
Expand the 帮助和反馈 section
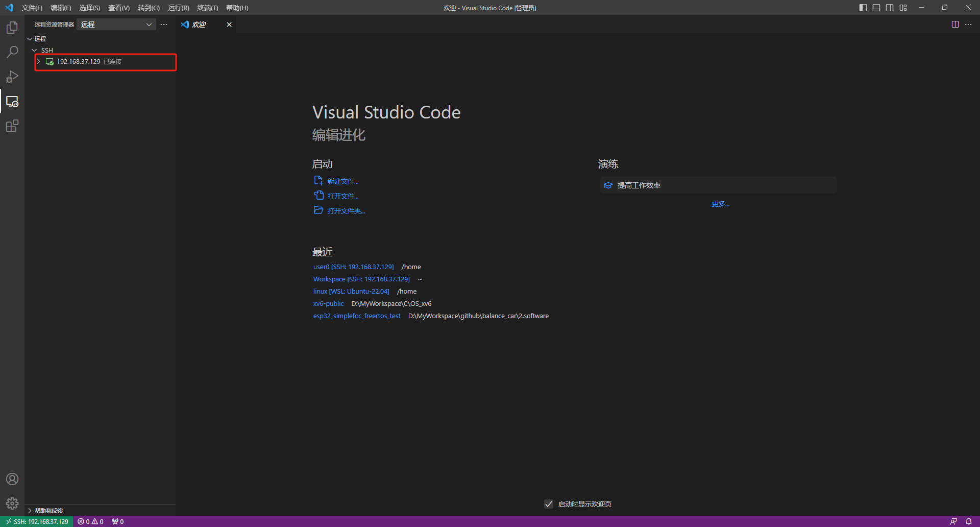coord(30,511)
